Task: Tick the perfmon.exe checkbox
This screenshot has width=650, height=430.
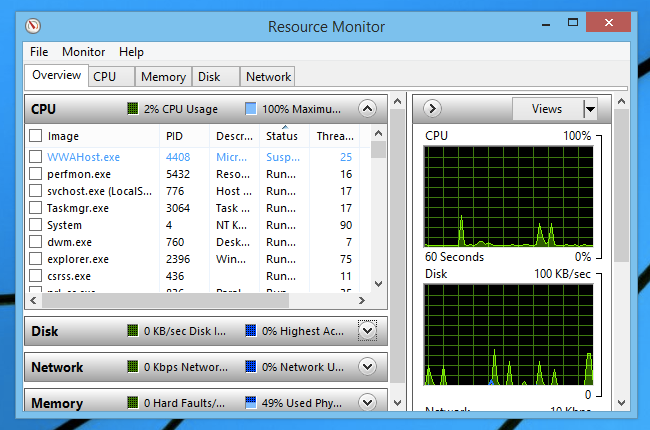Action: (36, 174)
